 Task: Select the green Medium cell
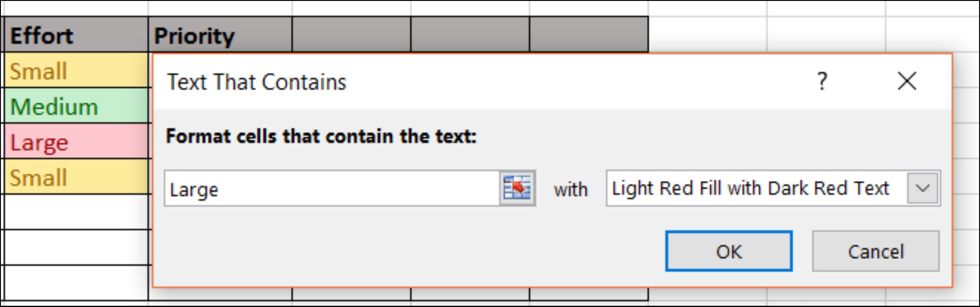(x=75, y=106)
